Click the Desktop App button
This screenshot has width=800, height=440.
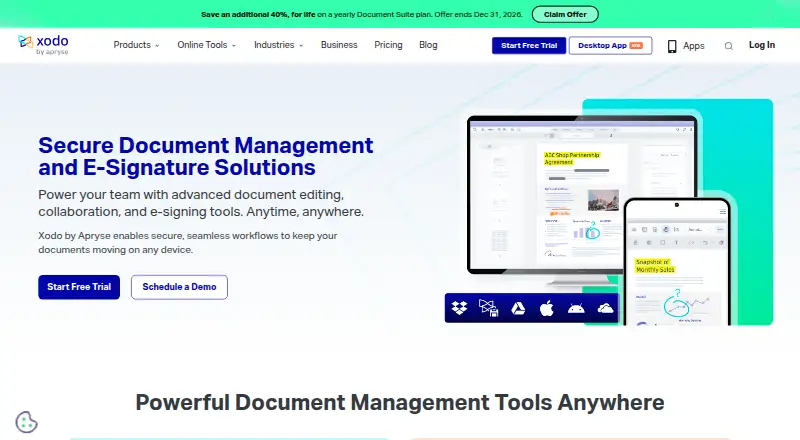point(610,45)
